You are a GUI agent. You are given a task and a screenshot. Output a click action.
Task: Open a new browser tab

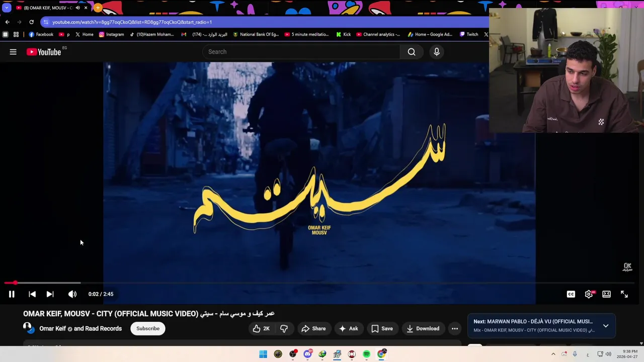(98, 8)
